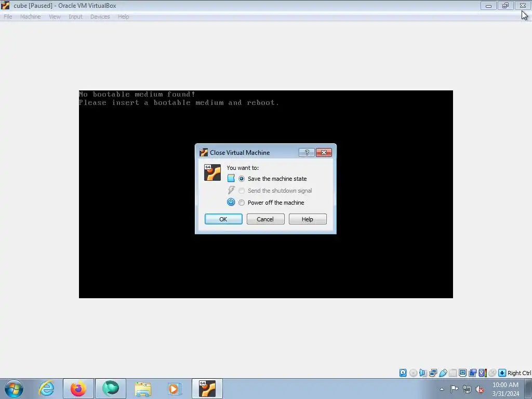This screenshot has width=532, height=399.
Task: Click the shared folders status icon
Action: click(x=453, y=373)
